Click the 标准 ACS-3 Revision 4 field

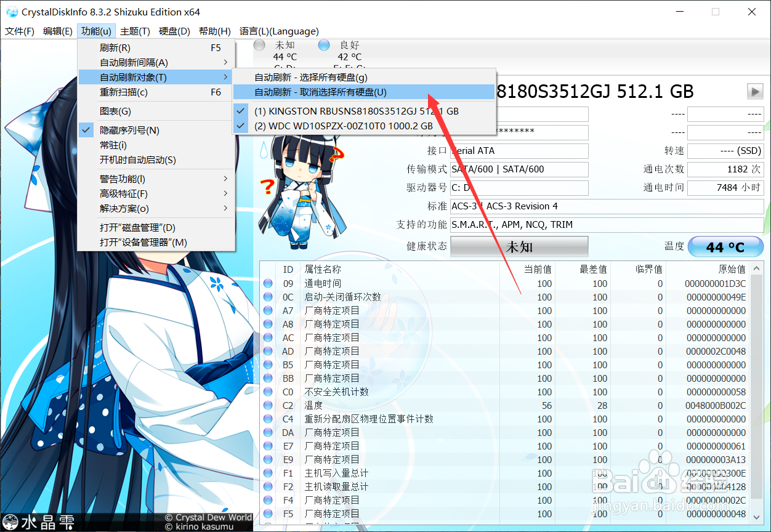point(607,206)
